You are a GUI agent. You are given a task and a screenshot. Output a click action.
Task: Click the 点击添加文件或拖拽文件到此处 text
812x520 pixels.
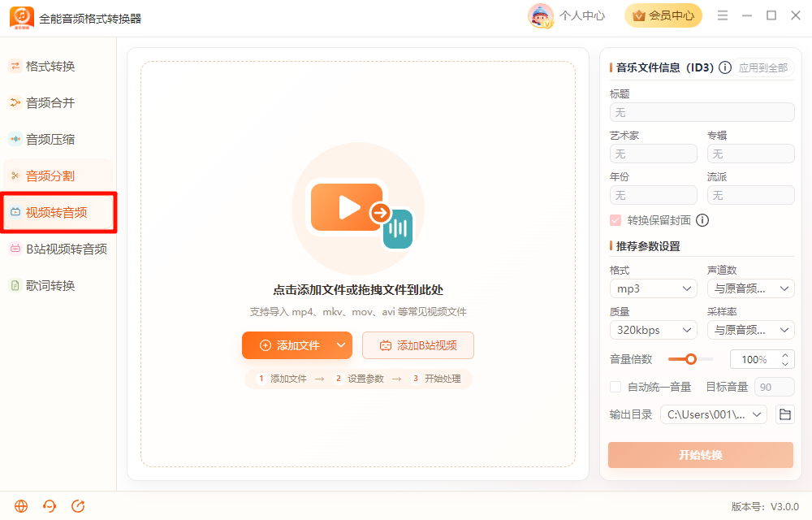click(x=358, y=290)
